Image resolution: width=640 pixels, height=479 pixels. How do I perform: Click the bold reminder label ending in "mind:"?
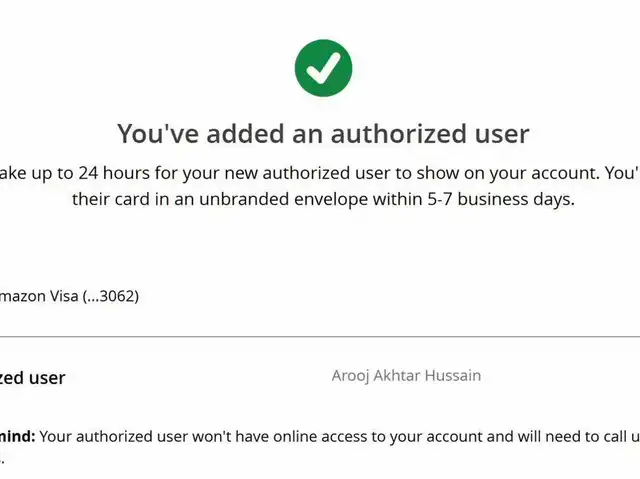[18, 436]
